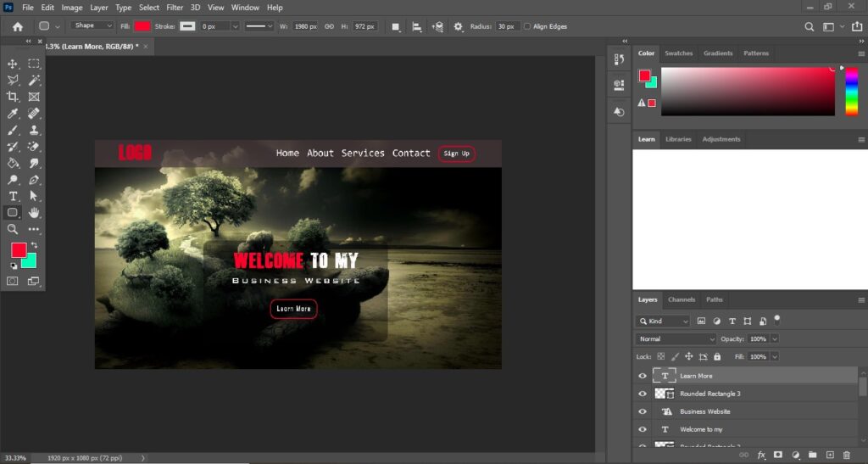
Task: Hide the Welcome to my layer
Action: coord(643,429)
